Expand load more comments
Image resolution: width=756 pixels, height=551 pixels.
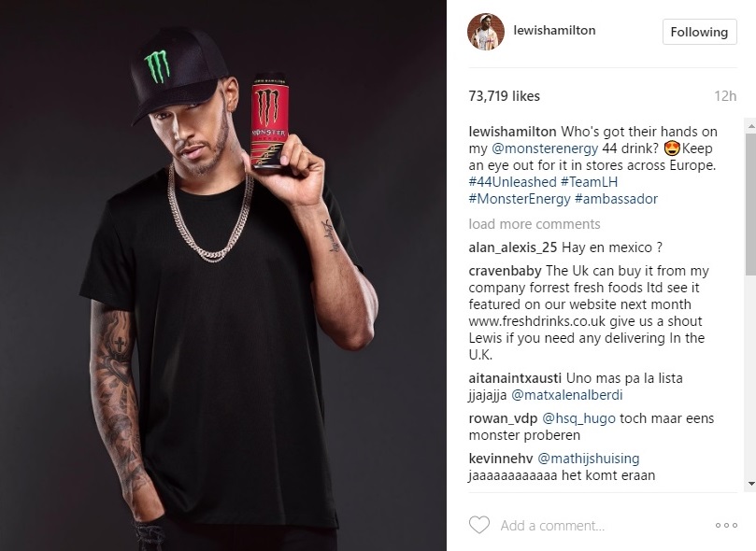tap(535, 224)
